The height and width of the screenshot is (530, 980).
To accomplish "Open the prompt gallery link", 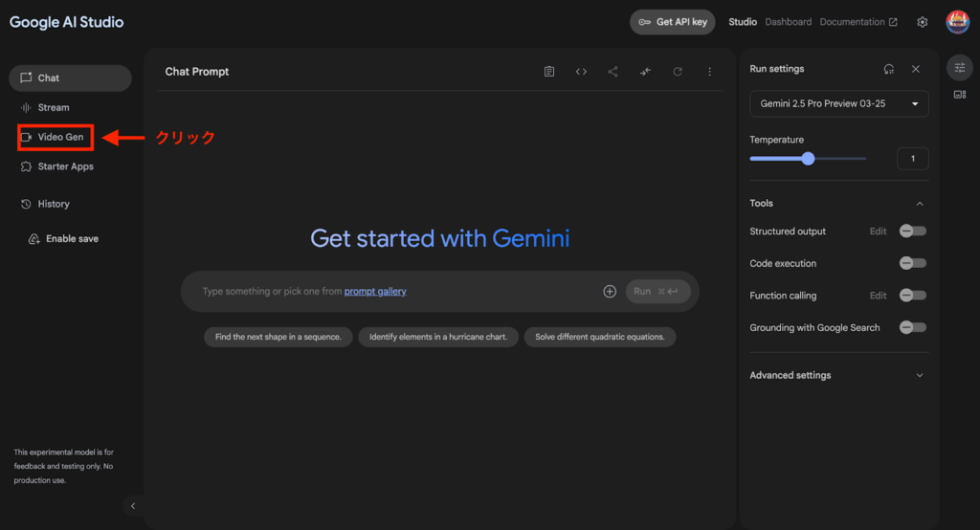I will tap(375, 291).
